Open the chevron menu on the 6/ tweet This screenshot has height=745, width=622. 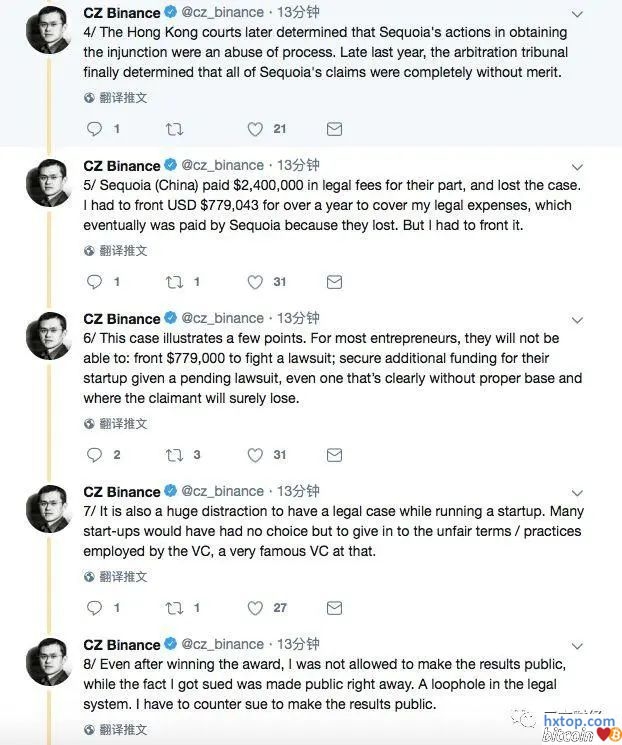[x=577, y=319]
